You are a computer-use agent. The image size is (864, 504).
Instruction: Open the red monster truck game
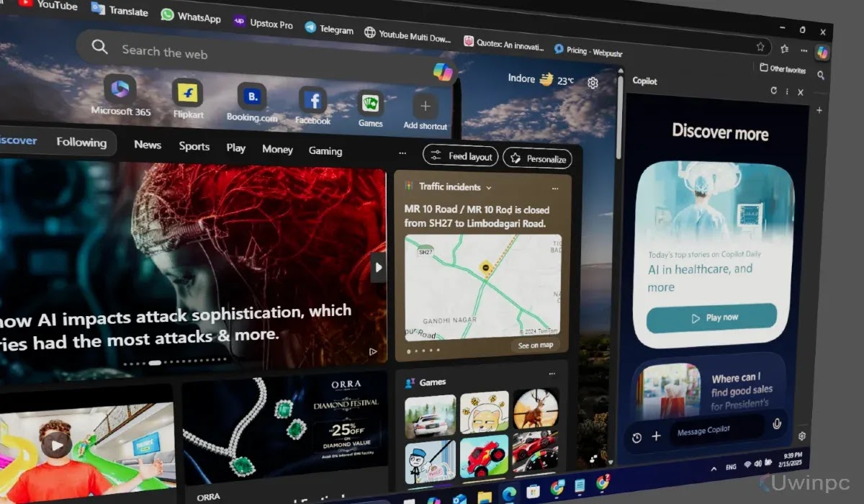coord(485,456)
